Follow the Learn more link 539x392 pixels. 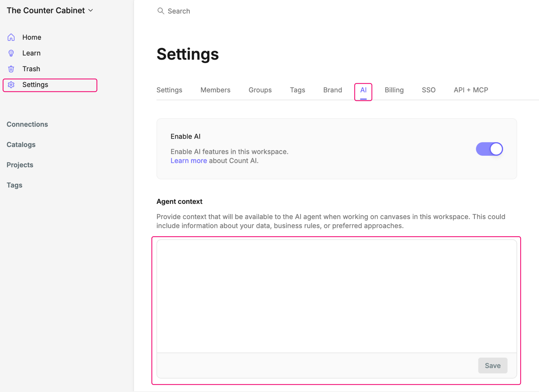[189, 161]
